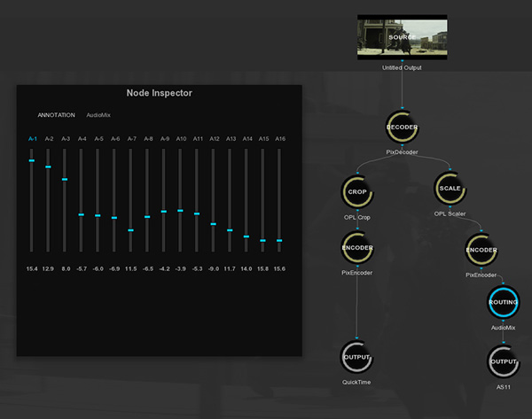
Task: Click the PixDecoder node label
Action: (x=402, y=151)
